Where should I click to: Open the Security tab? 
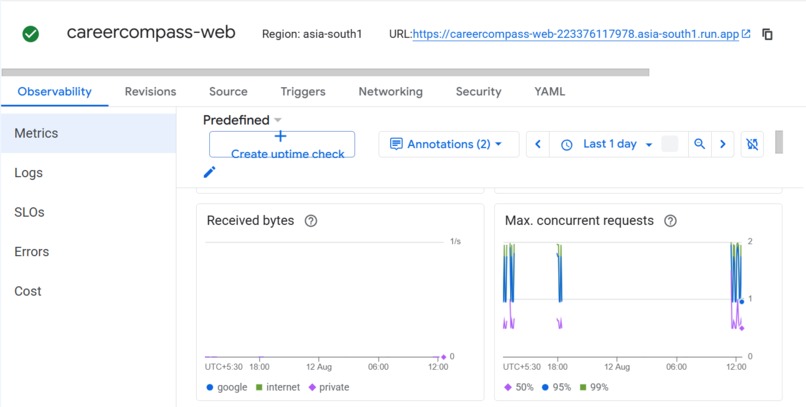(479, 91)
